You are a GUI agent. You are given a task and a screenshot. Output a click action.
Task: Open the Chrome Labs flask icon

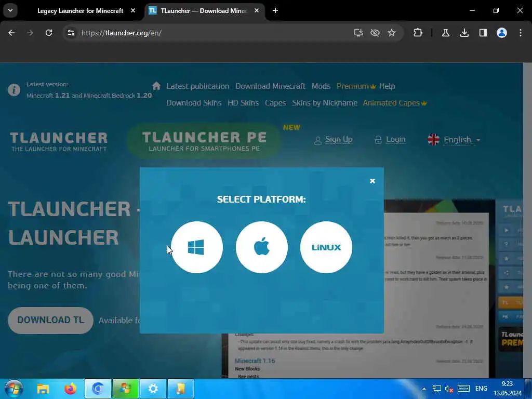445,33
